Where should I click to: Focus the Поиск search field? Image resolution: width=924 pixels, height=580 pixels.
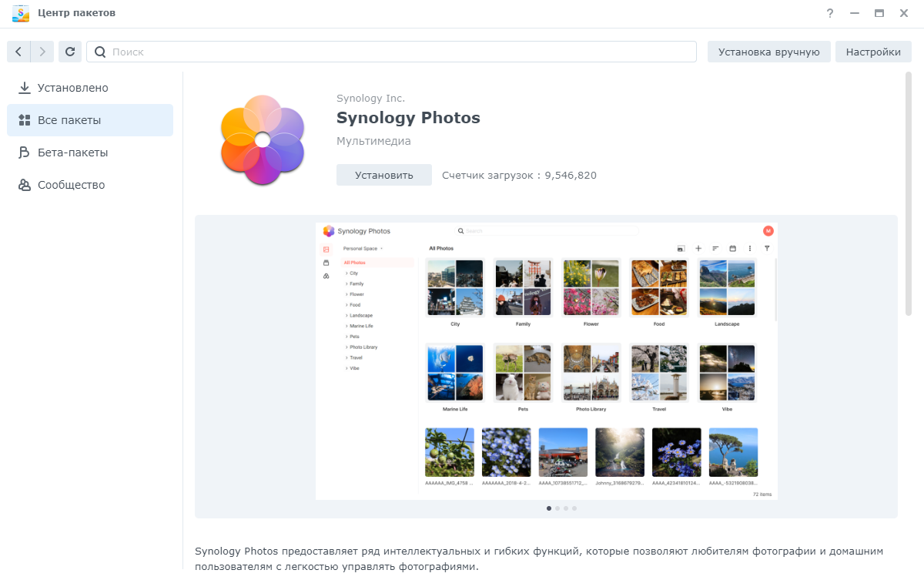tap(391, 52)
